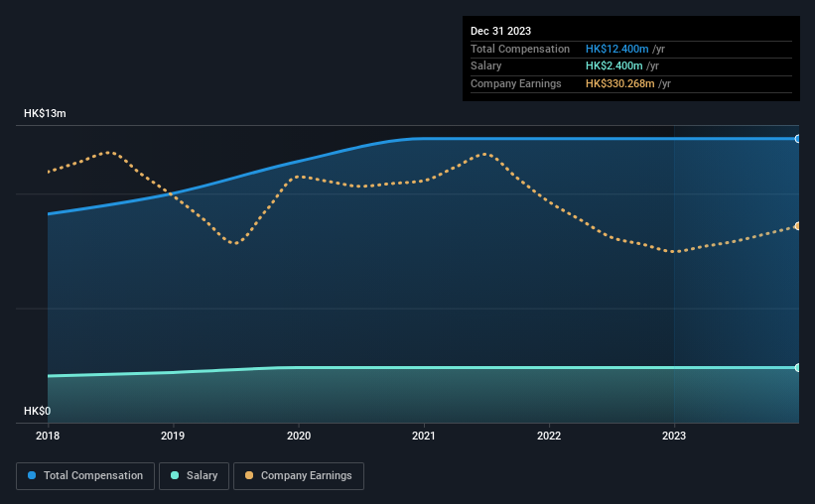Click the blue Total Compensation legend dot

point(32,475)
